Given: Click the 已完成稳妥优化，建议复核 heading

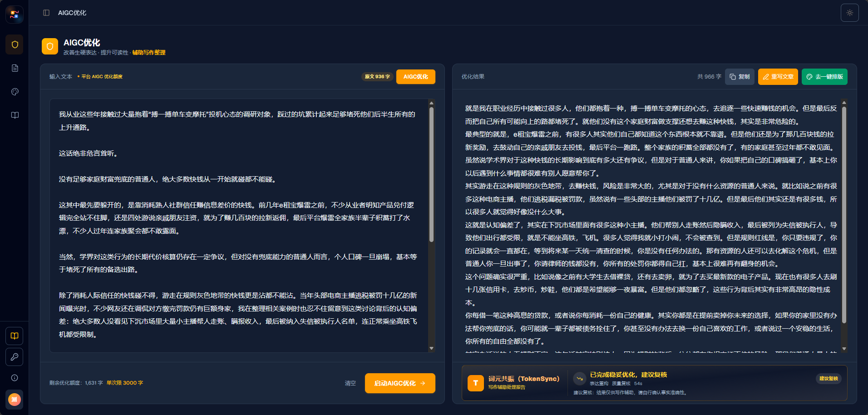Looking at the screenshot, I should pos(628,375).
